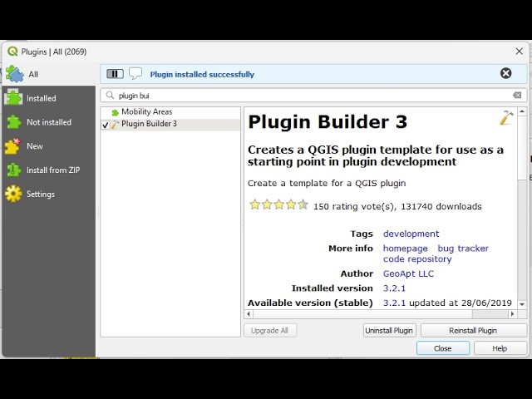Focus the plugin search input field

click(x=314, y=96)
